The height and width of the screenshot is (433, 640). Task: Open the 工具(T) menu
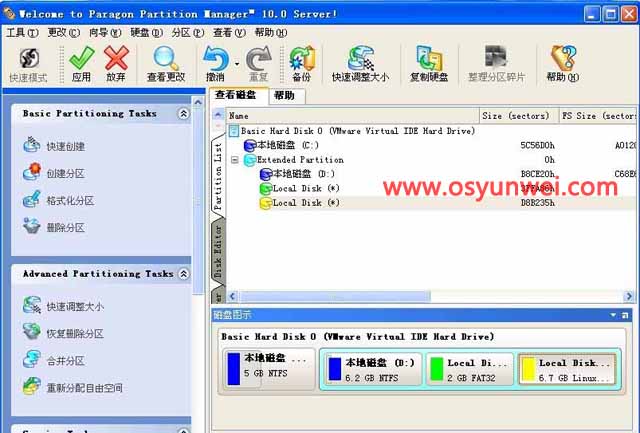(22, 33)
